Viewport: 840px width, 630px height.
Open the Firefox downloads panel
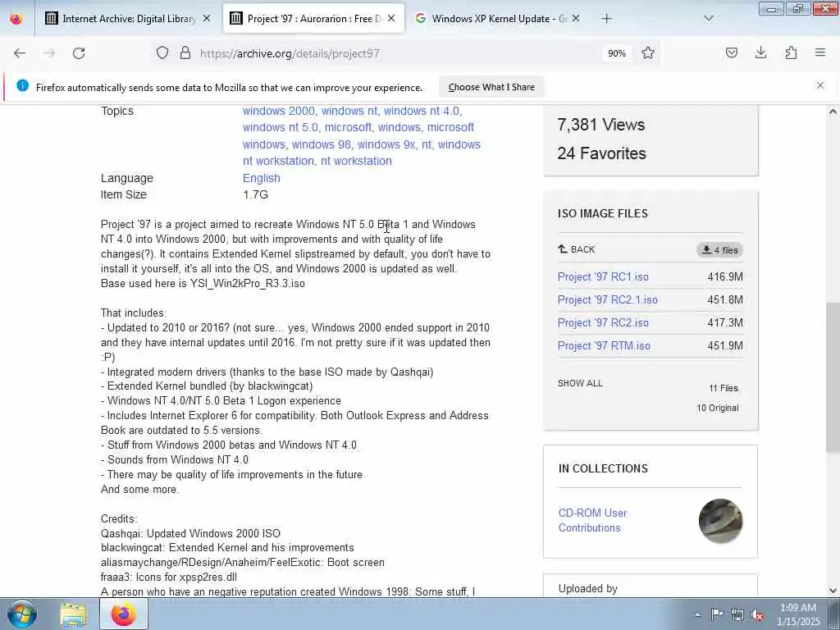tap(760, 52)
